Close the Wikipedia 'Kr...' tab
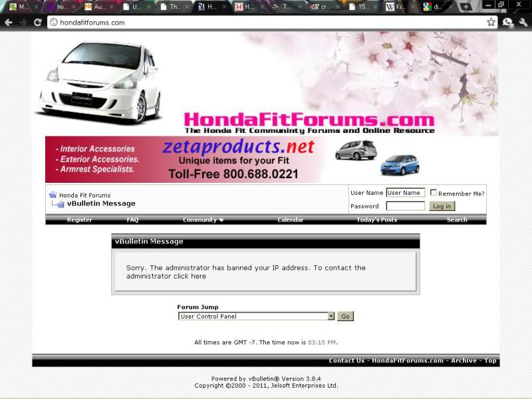The image size is (532, 399). coord(413,7)
